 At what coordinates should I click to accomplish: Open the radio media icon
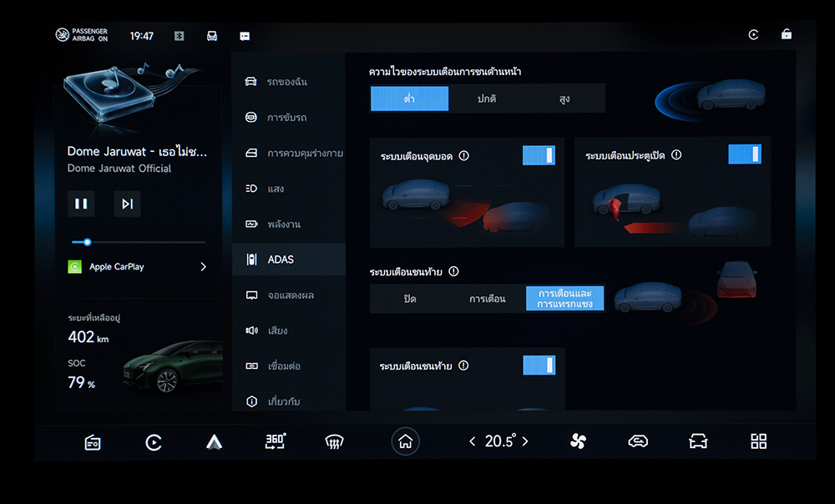(93, 442)
